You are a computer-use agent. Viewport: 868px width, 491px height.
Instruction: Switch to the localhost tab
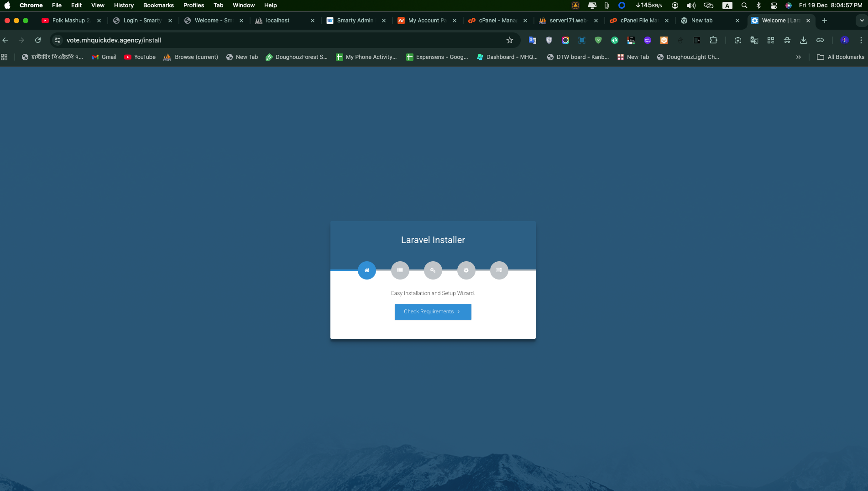coord(277,21)
